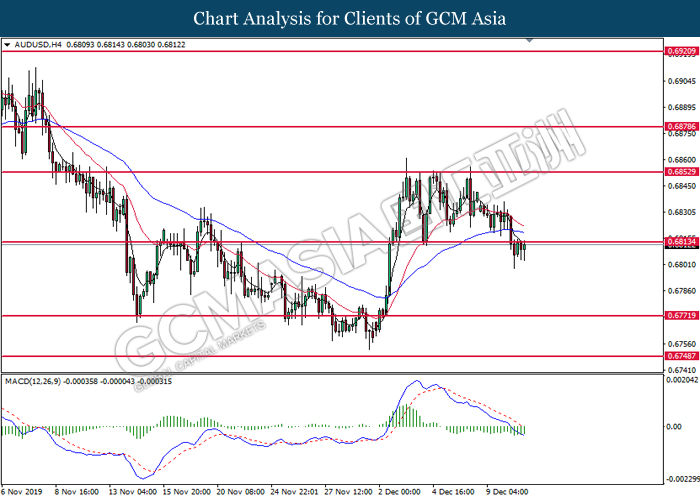Click the 13 Nov 04:00 time label
Image resolution: width=700 pixels, height=500 pixels.
pos(133,492)
